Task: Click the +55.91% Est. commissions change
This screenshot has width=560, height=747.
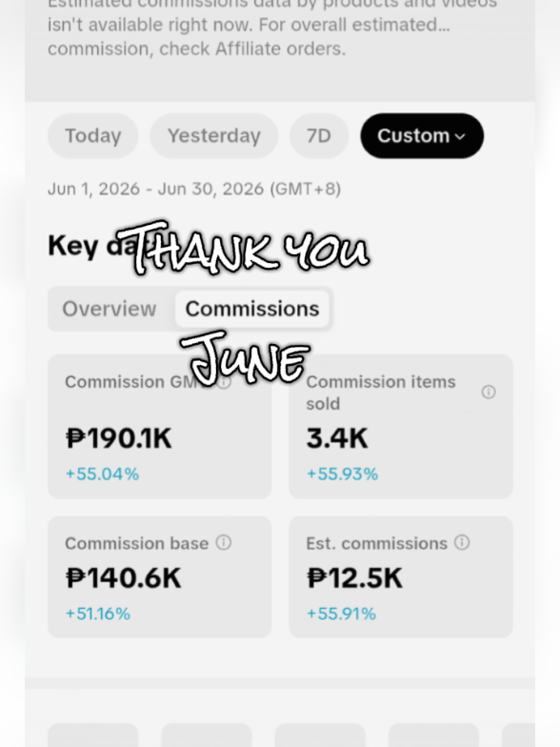Action: 341,614
